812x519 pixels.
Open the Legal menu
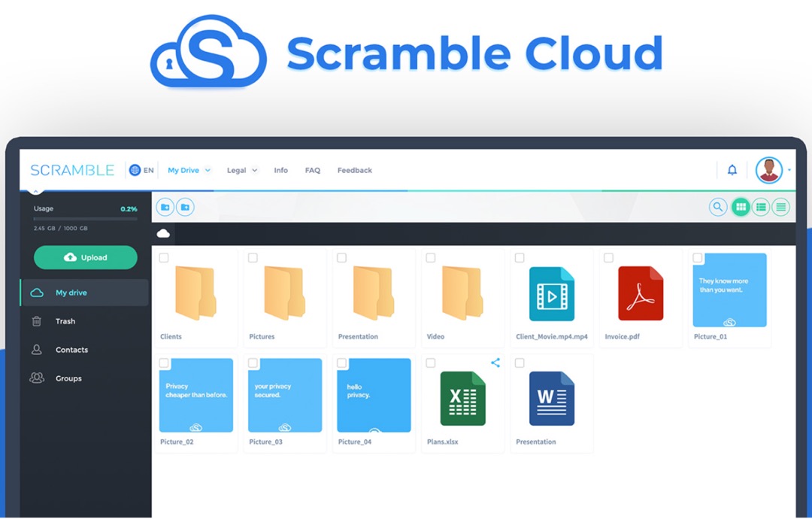coord(236,171)
